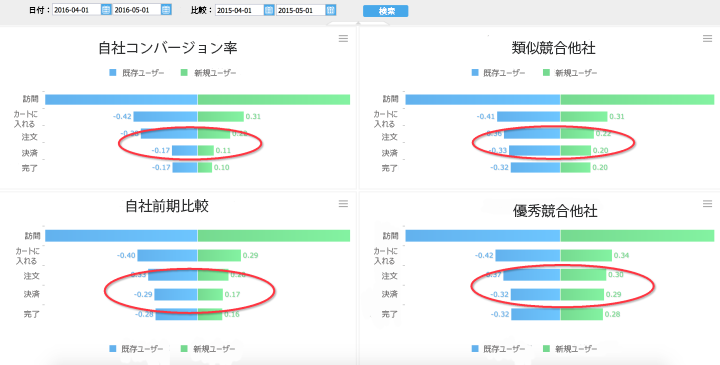Screen dimensions: 720x365
Task: Click value -0.33 in 類似競合他社 chart
Action: (498, 151)
